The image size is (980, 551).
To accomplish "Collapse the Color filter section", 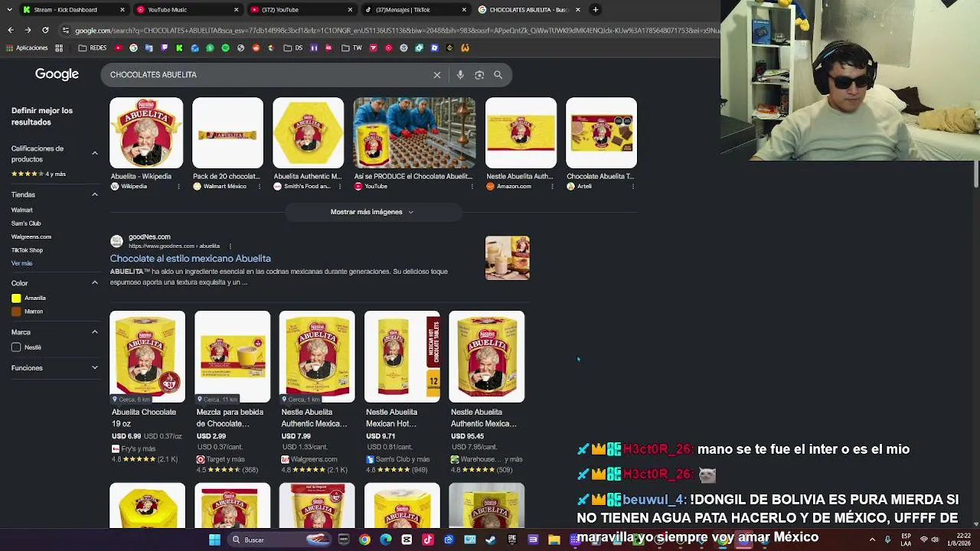I will click(95, 283).
